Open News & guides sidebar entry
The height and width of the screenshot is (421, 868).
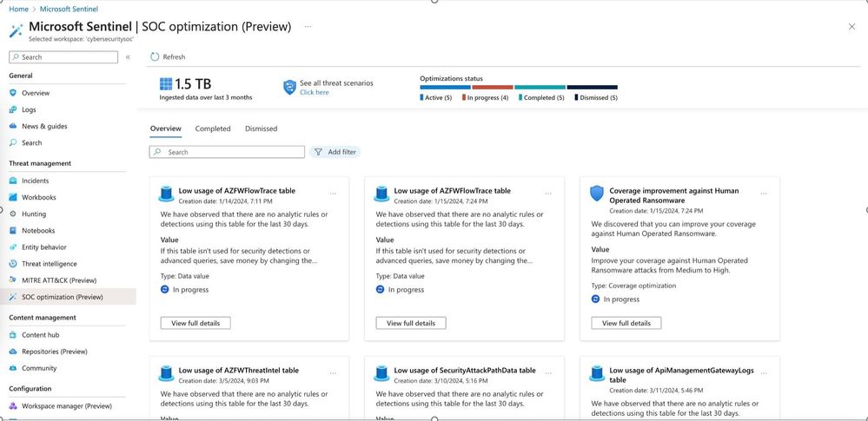(x=44, y=126)
